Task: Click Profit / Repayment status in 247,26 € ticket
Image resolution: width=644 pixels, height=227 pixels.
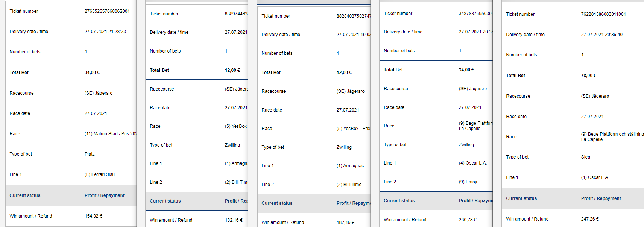Action: pos(601,198)
